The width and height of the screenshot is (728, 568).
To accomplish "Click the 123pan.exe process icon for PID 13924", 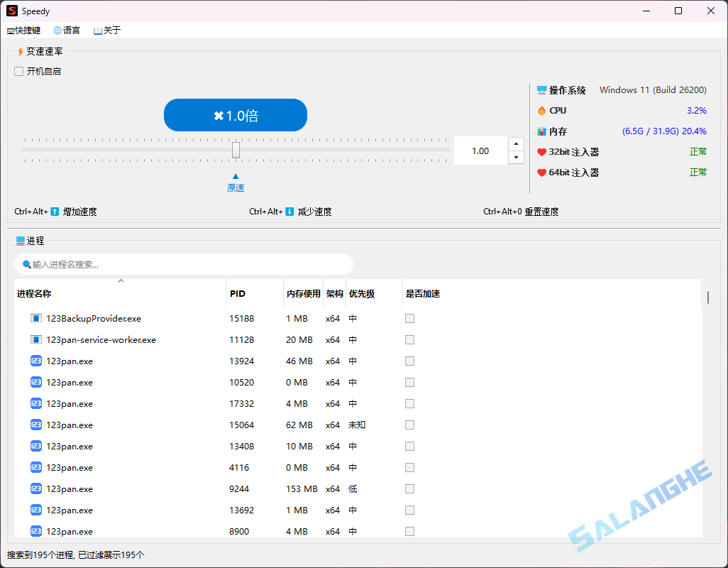I will 35,361.
